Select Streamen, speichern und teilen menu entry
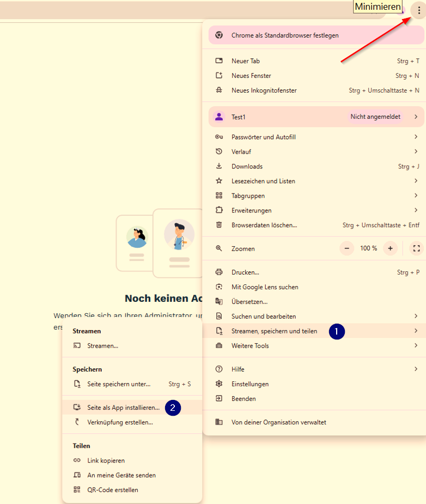426x504 pixels. click(x=314, y=331)
